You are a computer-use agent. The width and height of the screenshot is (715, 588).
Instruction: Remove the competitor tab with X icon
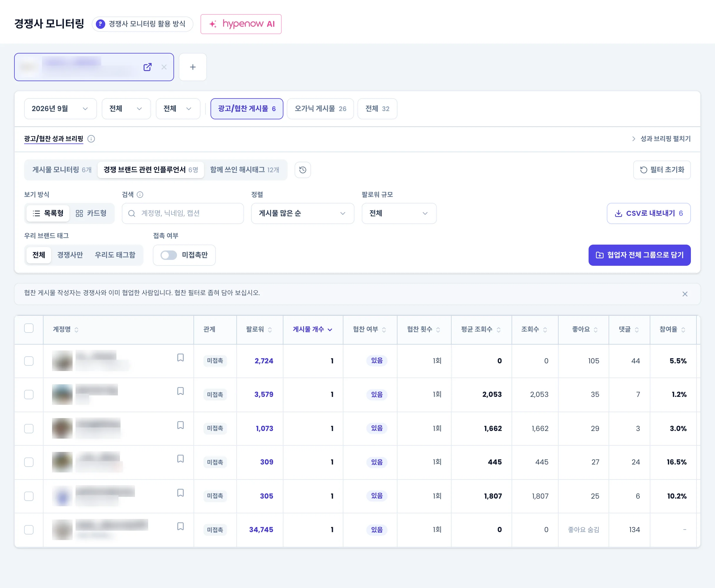tap(164, 67)
